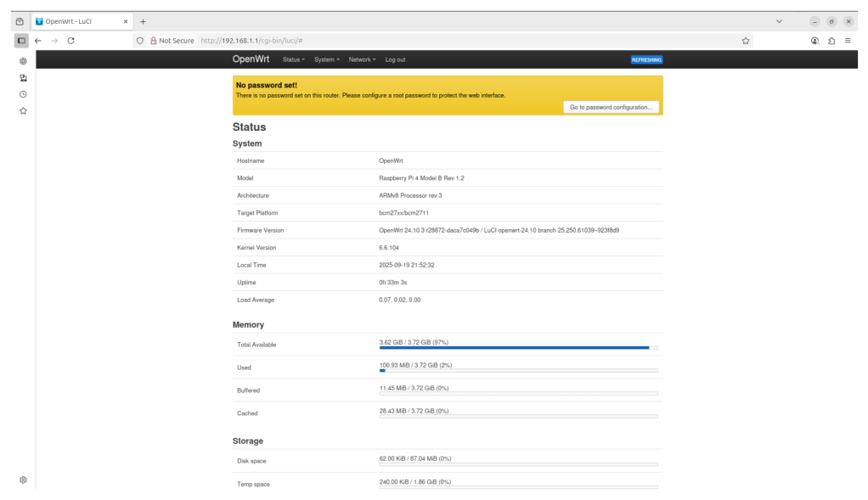Click Log out in the navigation bar
Screen dimensions: 868x500
coord(395,59)
